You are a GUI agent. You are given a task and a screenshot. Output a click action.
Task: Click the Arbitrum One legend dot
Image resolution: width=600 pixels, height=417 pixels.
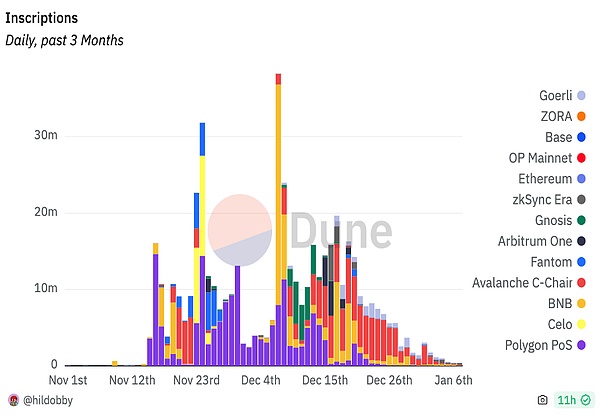click(581, 241)
